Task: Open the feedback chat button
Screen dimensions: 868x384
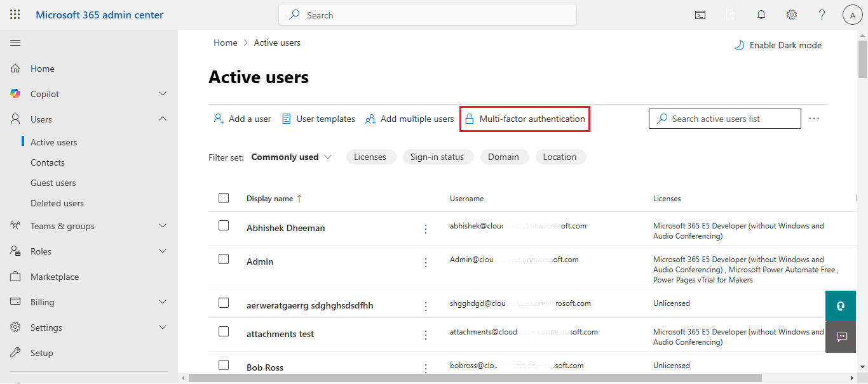Action: [841, 337]
